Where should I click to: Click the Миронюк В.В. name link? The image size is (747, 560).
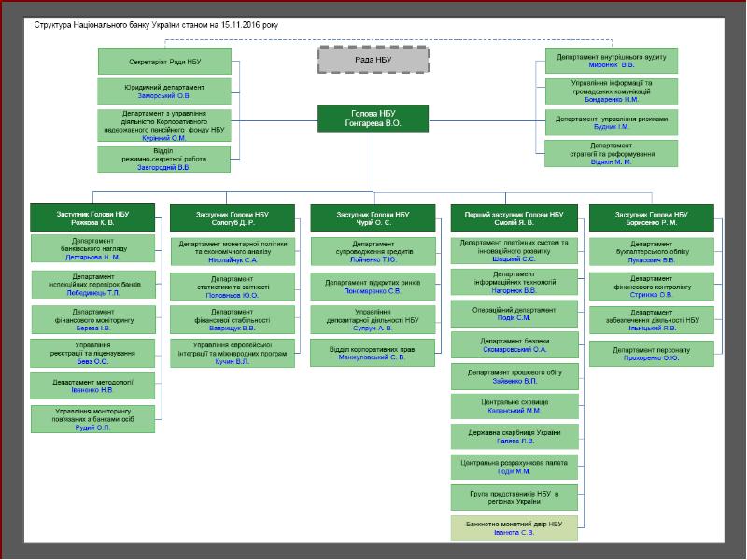612,66
